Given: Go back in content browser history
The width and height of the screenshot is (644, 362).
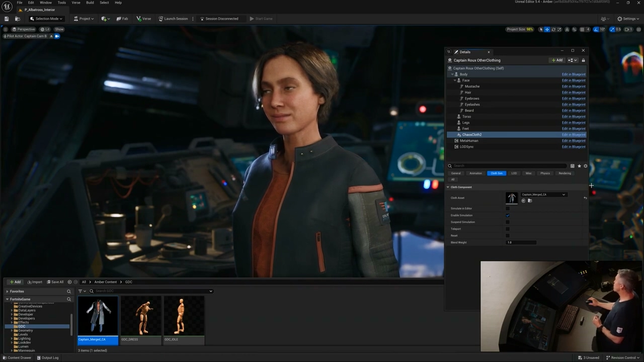Looking at the screenshot, I should (x=69, y=282).
